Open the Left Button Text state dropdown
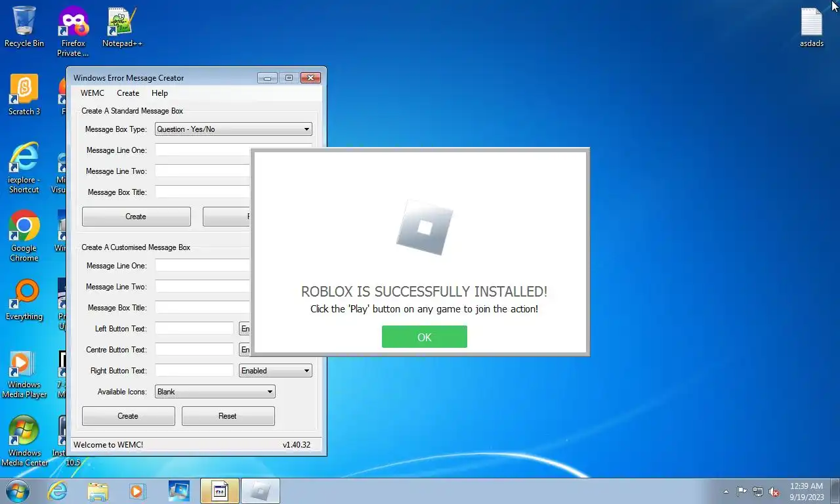The width and height of the screenshot is (840, 504). [x=245, y=329]
